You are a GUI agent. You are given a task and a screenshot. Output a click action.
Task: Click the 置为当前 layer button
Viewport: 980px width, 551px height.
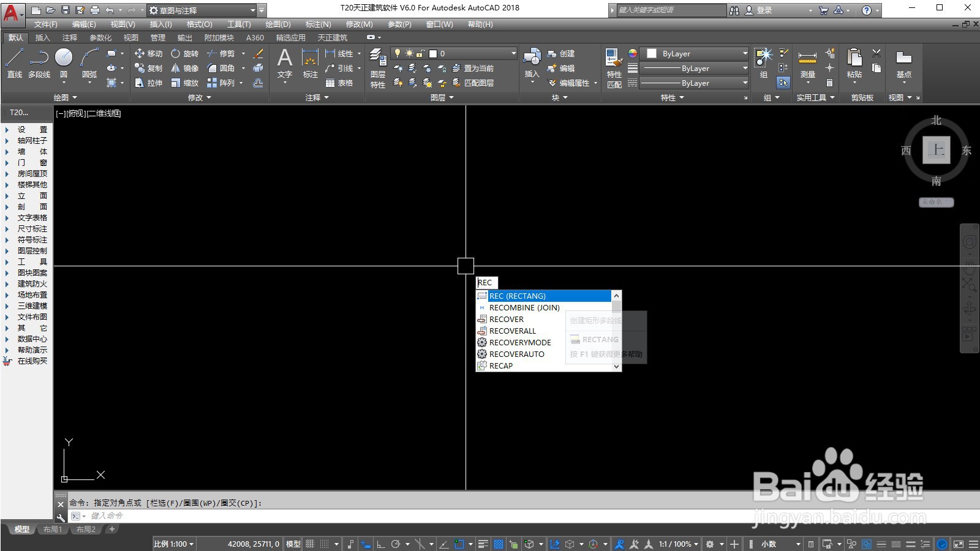[x=473, y=68]
